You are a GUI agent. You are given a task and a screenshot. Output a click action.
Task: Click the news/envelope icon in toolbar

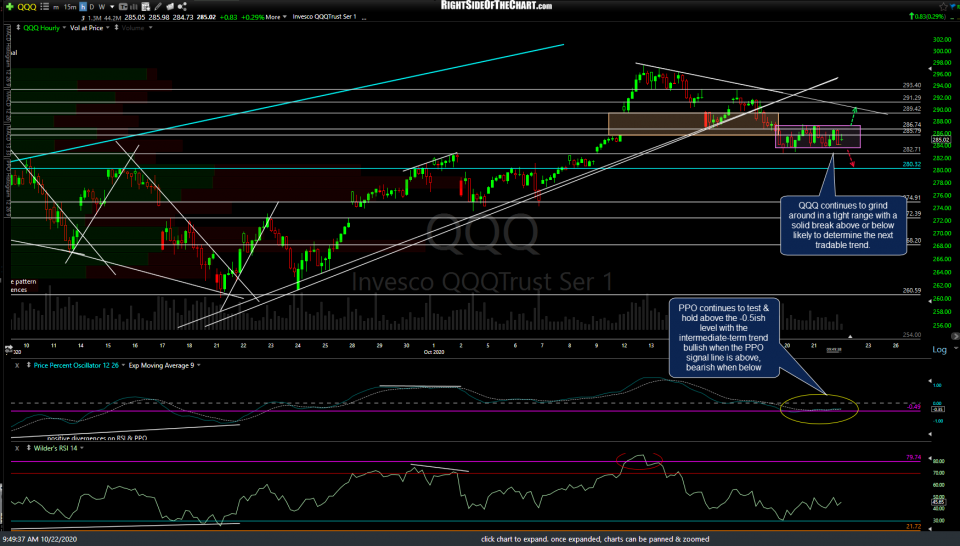point(170,7)
